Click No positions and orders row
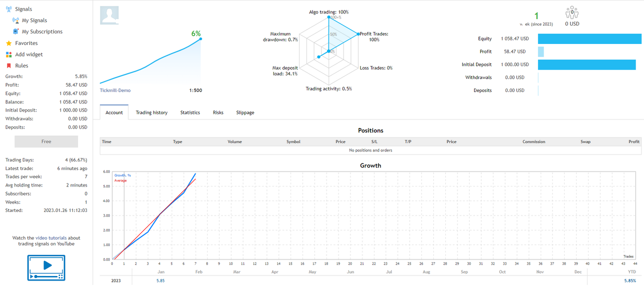The width and height of the screenshot is (644, 291). click(x=370, y=150)
